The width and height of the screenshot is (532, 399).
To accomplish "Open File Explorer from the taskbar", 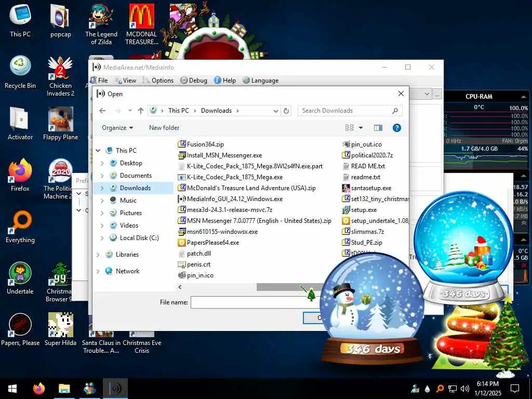I will point(64,389).
